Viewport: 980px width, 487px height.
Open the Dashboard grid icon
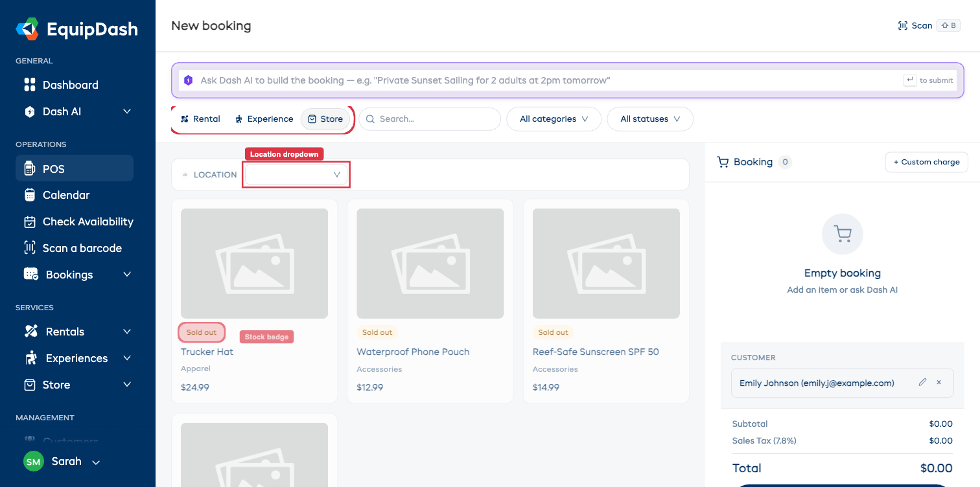click(29, 85)
